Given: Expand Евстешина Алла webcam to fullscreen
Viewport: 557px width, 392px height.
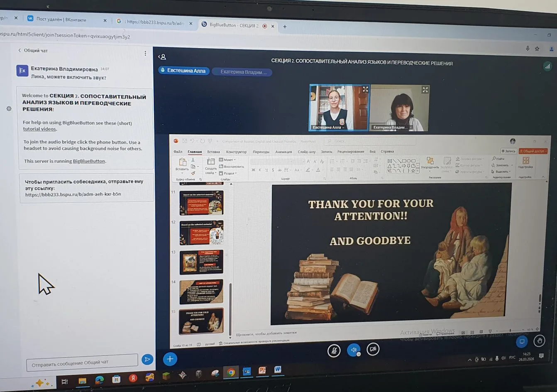Looking at the screenshot, I should [x=365, y=89].
